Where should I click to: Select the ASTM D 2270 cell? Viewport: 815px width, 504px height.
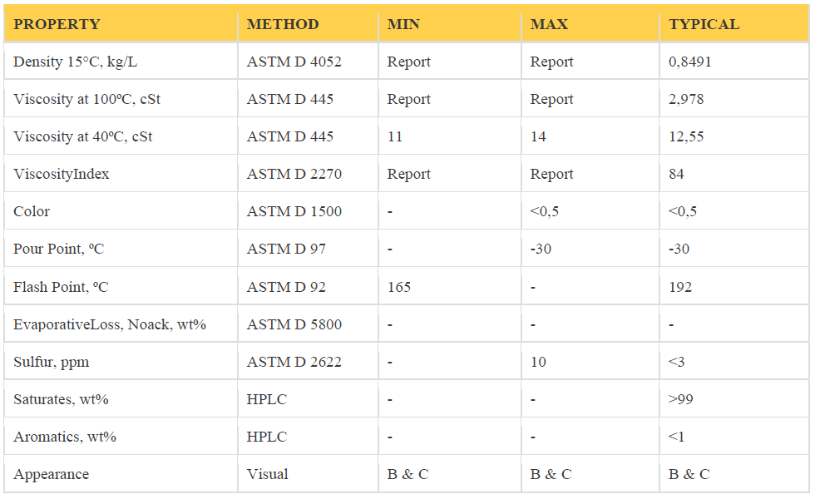[294, 174]
